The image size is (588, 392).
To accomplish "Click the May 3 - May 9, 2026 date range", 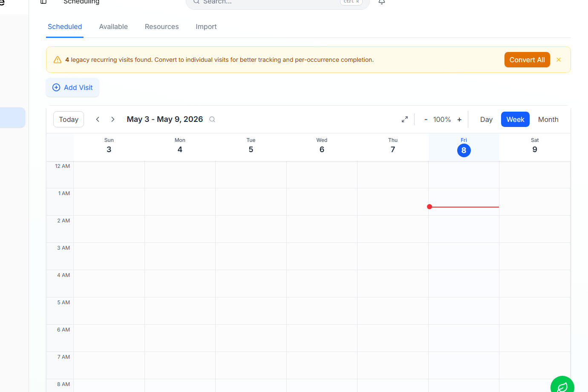I will pyautogui.click(x=165, y=119).
